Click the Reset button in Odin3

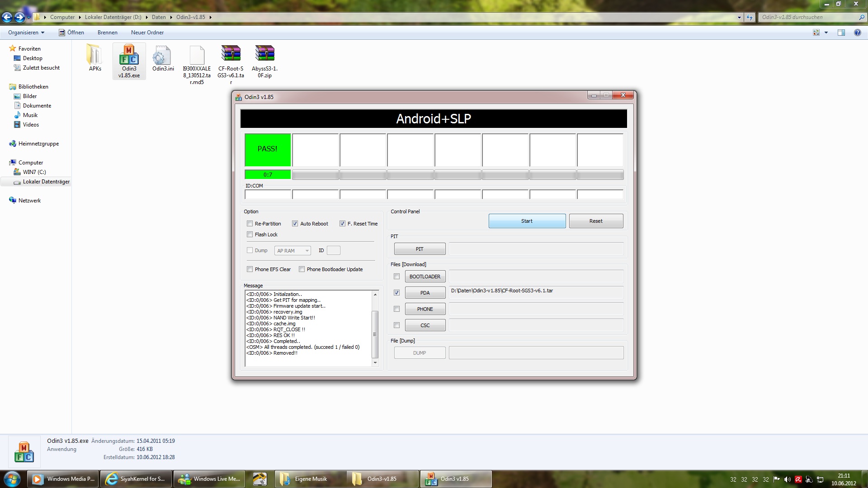596,221
